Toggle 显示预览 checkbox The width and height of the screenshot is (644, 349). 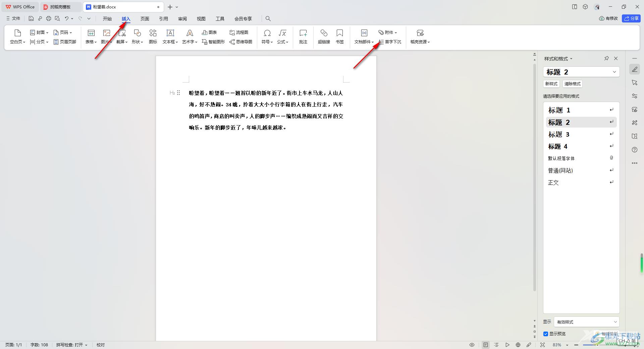click(546, 334)
